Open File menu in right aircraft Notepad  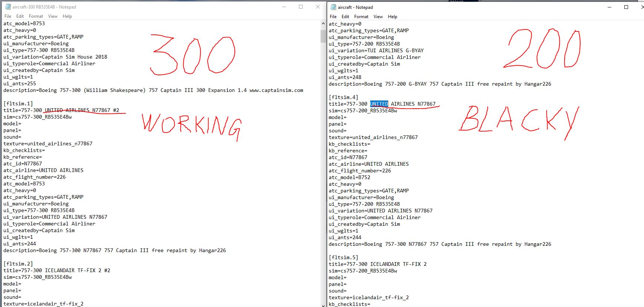coord(333,17)
